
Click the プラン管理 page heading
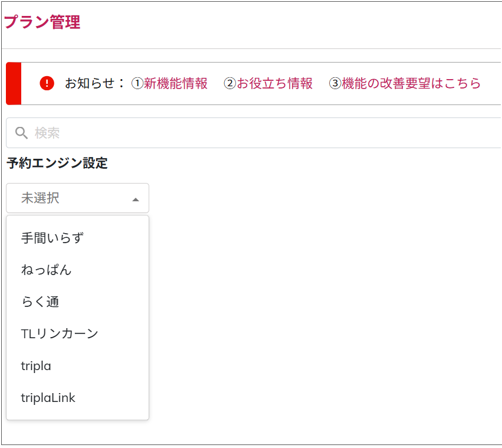coord(42,22)
